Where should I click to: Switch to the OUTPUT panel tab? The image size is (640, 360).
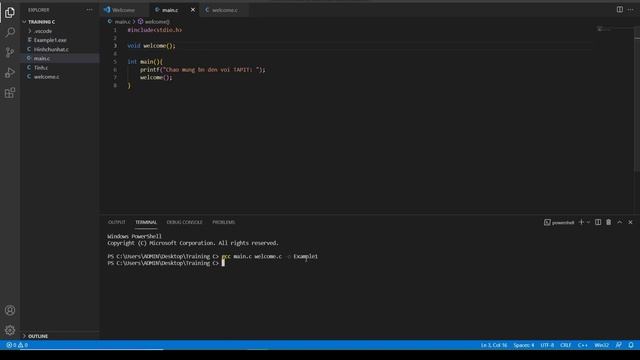pos(117,222)
